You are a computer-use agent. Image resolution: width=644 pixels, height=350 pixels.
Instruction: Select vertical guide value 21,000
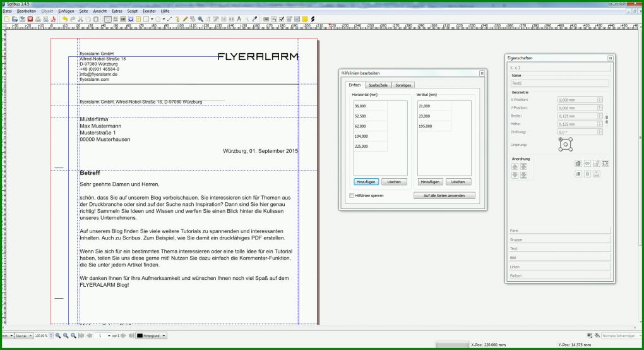click(x=434, y=106)
